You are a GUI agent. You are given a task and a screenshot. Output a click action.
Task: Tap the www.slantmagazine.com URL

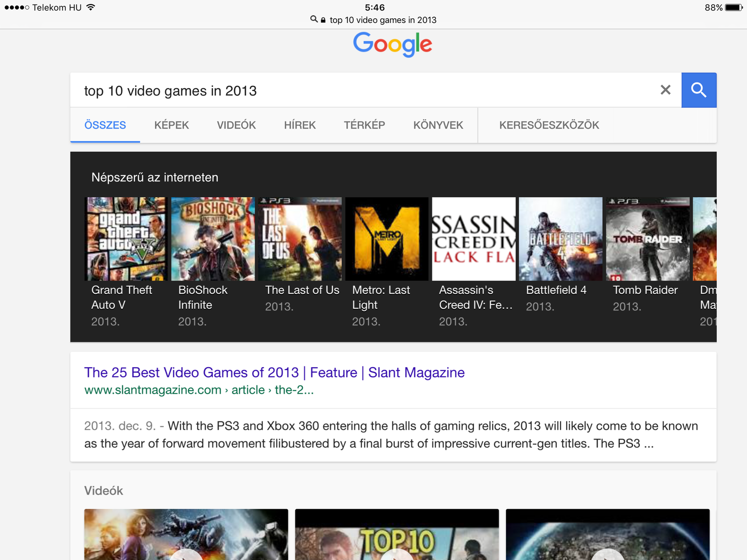point(199,390)
